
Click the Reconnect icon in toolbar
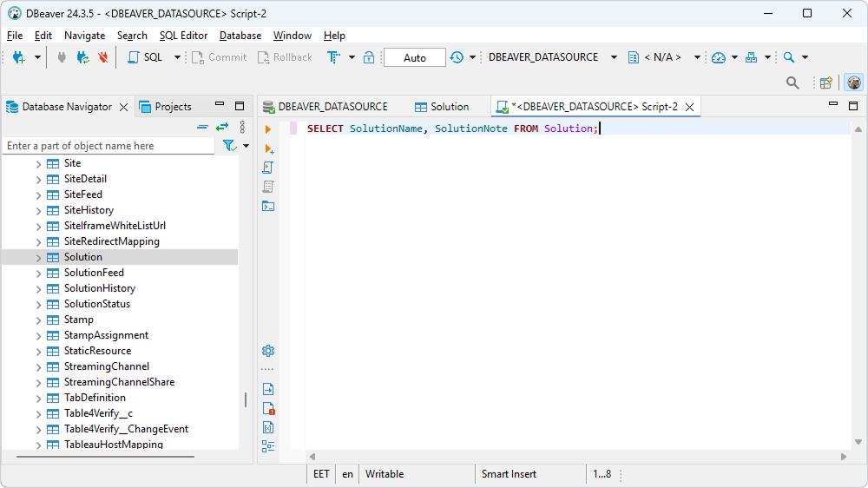[82, 57]
